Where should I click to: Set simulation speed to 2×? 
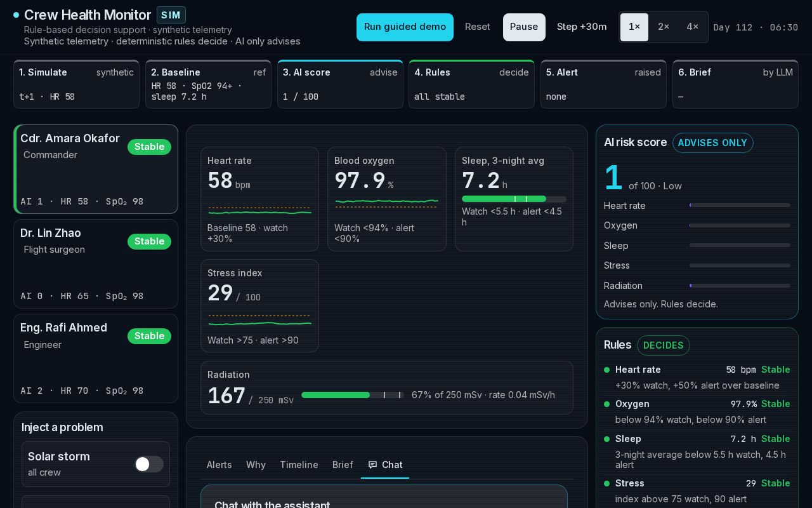tap(664, 27)
